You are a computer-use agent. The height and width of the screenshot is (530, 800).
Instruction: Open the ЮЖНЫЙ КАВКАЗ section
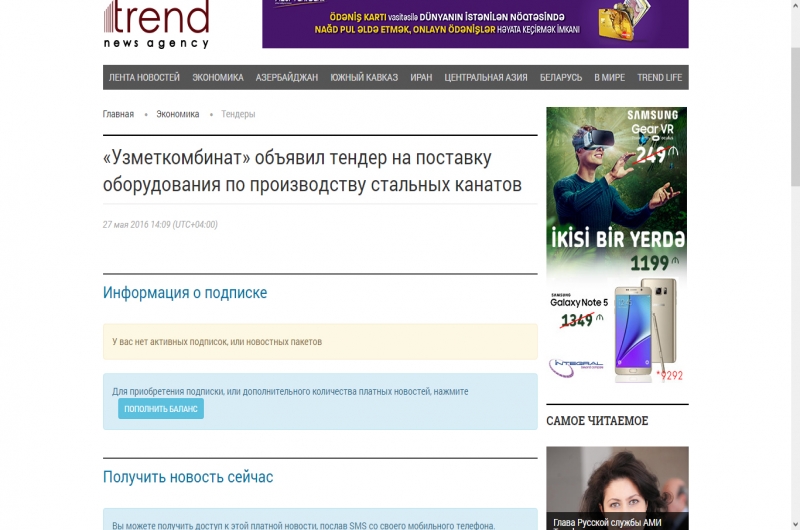tap(364, 77)
